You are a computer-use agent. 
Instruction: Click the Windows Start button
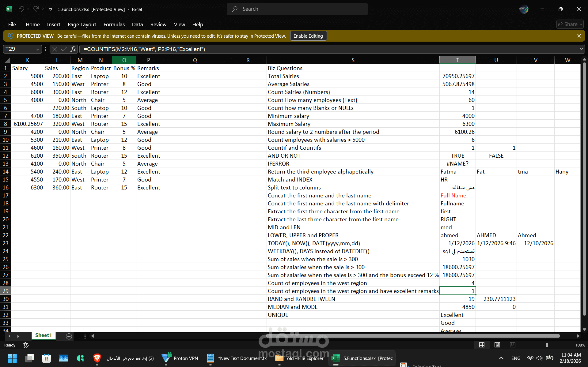point(12,358)
